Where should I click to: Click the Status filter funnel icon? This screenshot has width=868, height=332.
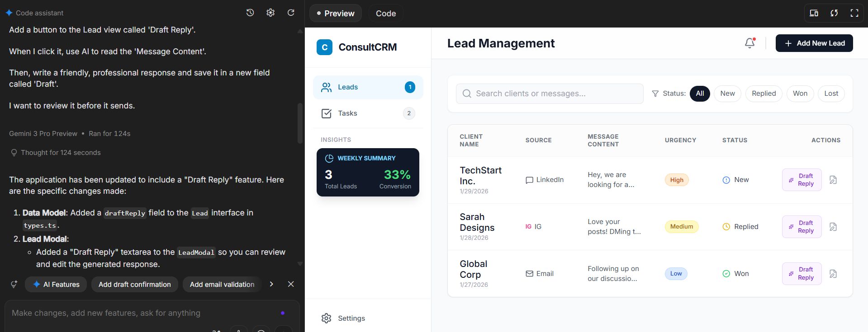pos(655,94)
